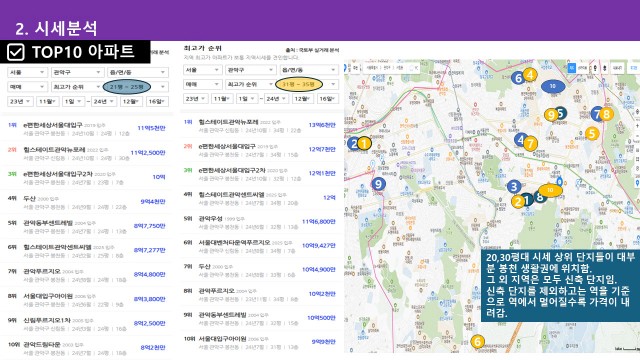The image size is (640, 360).
Task: Expand 서울 dropdown in the 21평 panel
Action: coord(27,72)
